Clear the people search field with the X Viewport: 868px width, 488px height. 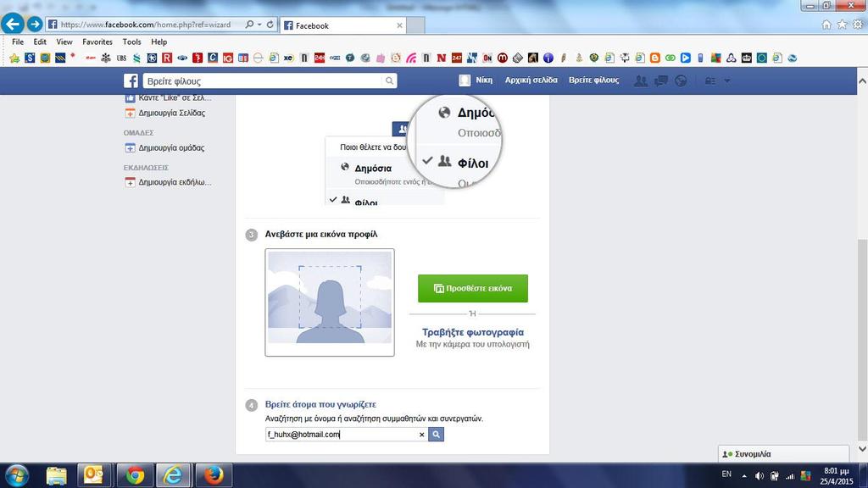pyautogui.click(x=422, y=435)
